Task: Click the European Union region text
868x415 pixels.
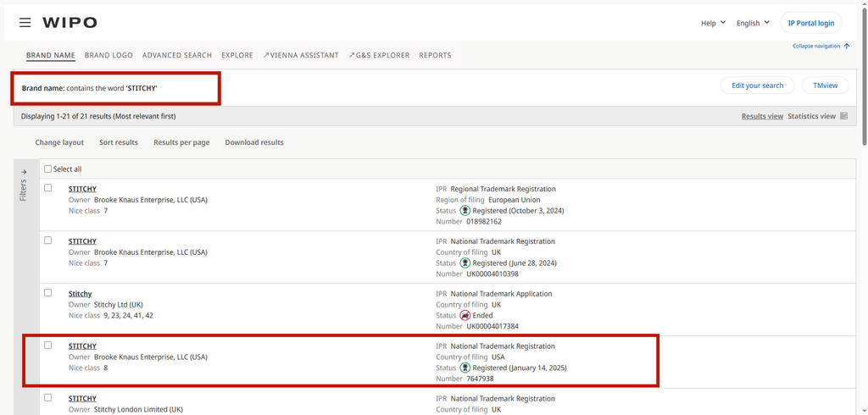Action: [515, 200]
